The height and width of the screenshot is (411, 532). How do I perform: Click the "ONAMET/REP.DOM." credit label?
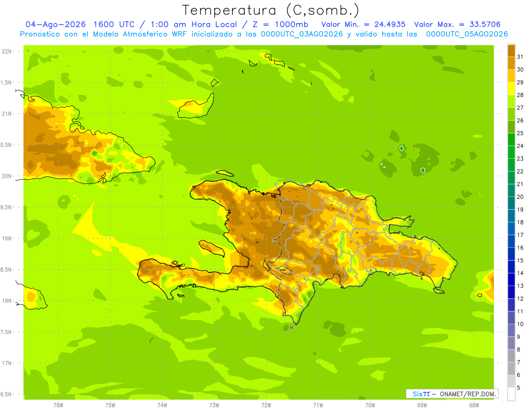(x=467, y=394)
